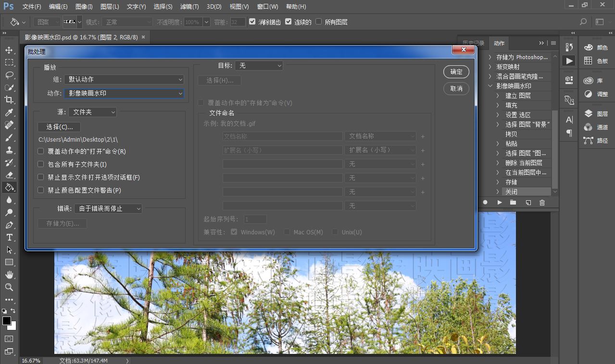This screenshot has height=364, width=615.
Task: Switch to the 动作 panel tab
Action: [x=499, y=43]
